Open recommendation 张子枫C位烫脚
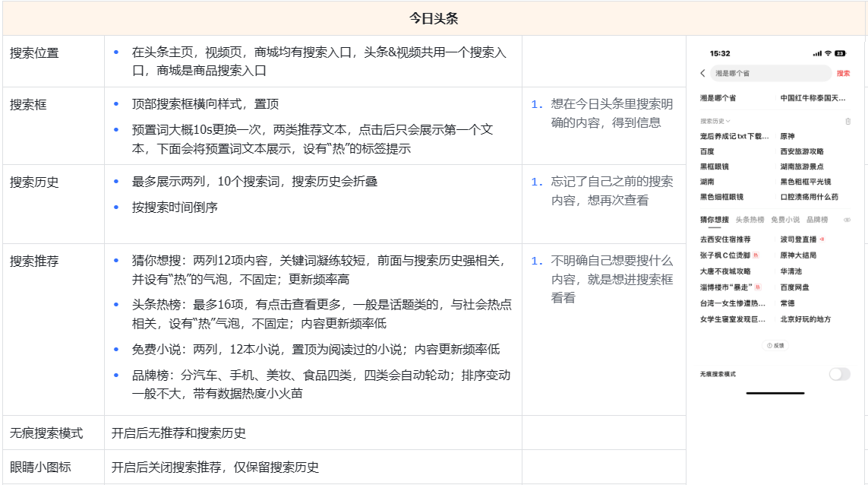The height and width of the screenshot is (485, 868). [725, 255]
